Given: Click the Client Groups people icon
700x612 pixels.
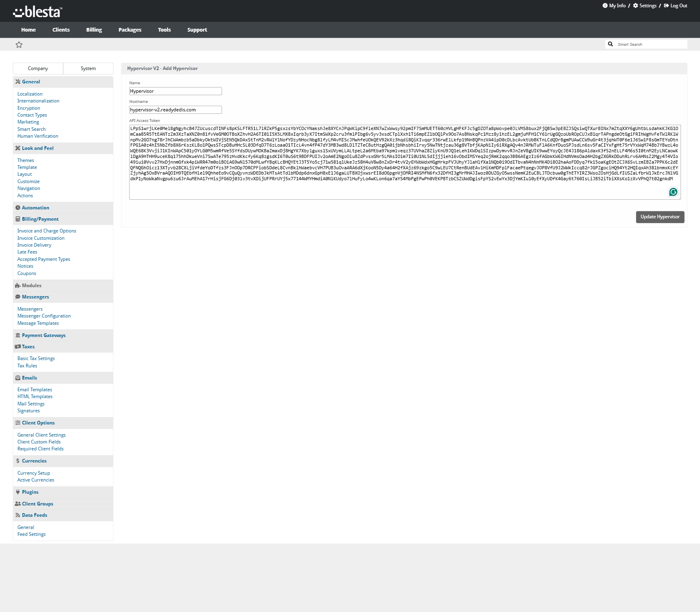Looking at the screenshot, I should click(18, 504).
